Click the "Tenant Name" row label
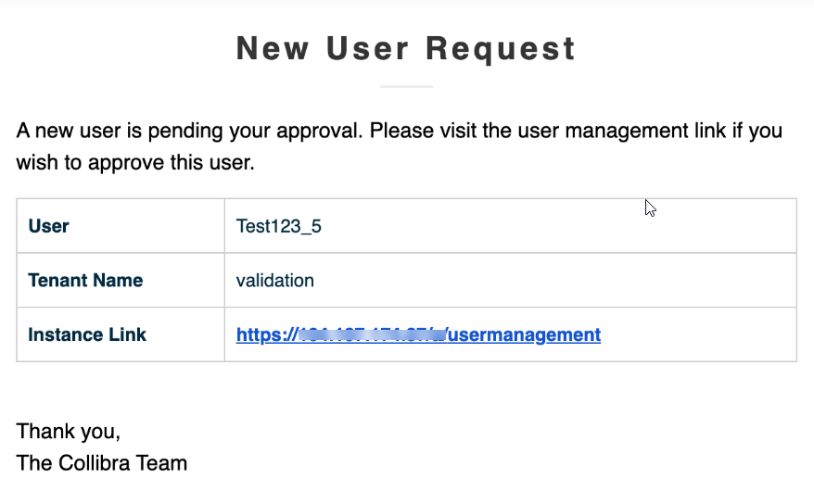 (x=85, y=281)
